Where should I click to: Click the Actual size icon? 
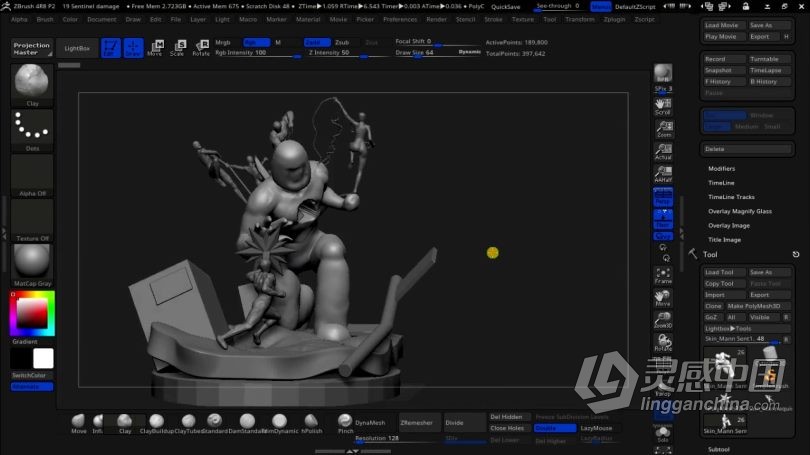[663, 152]
